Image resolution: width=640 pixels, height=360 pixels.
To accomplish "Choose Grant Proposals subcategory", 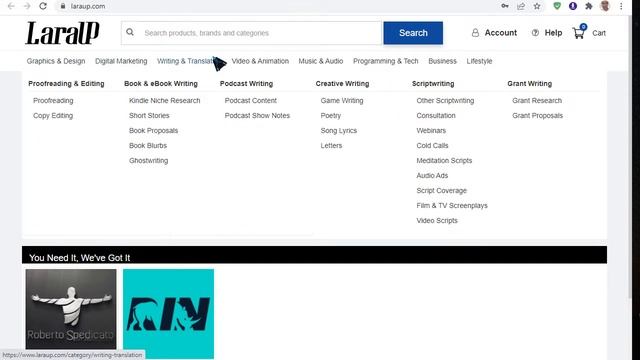I will pyautogui.click(x=537, y=116).
